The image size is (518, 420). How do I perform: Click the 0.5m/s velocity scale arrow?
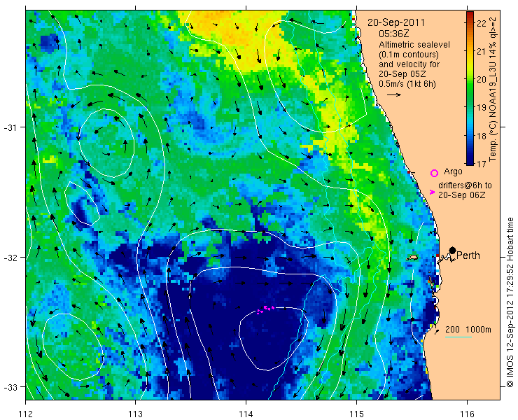(x=394, y=94)
